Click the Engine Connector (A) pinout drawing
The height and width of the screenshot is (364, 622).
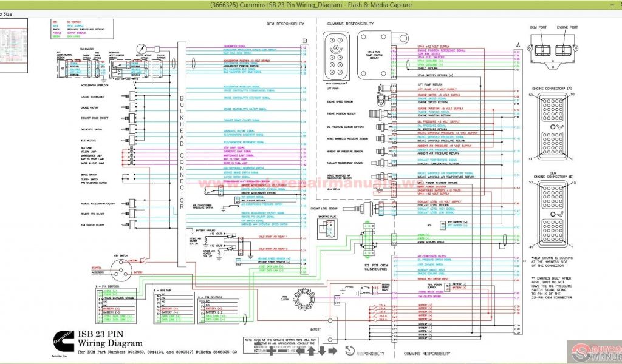(x=552, y=127)
